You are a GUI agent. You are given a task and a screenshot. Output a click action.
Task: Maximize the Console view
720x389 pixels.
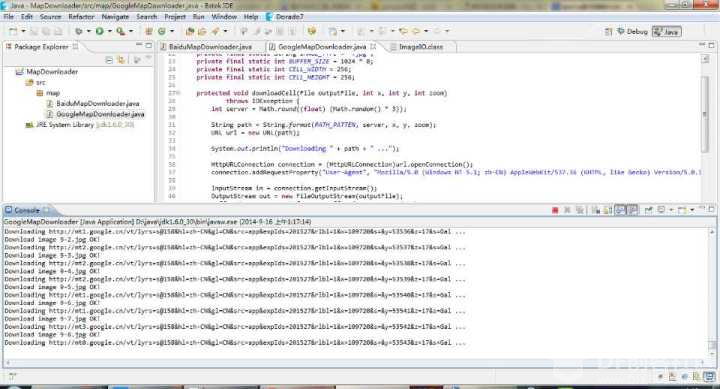[x=711, y=209]
